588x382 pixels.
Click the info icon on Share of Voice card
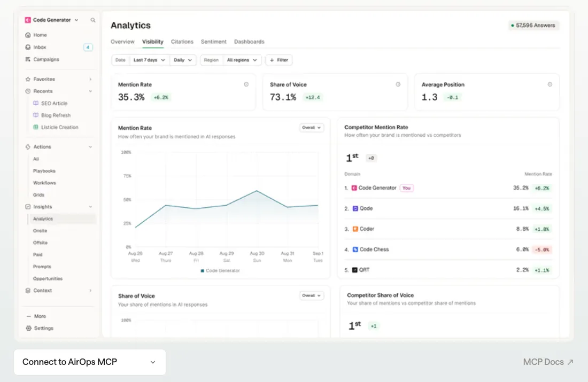398,84
